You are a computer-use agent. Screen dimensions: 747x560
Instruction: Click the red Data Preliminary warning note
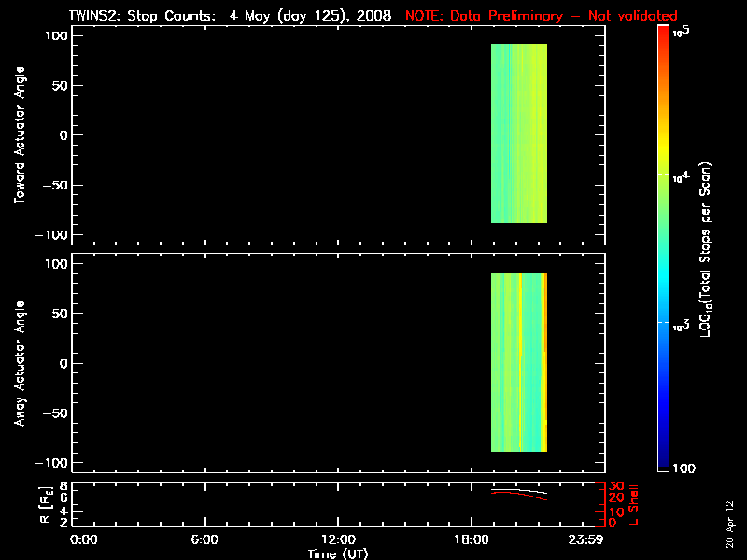(x=542, y=16)
